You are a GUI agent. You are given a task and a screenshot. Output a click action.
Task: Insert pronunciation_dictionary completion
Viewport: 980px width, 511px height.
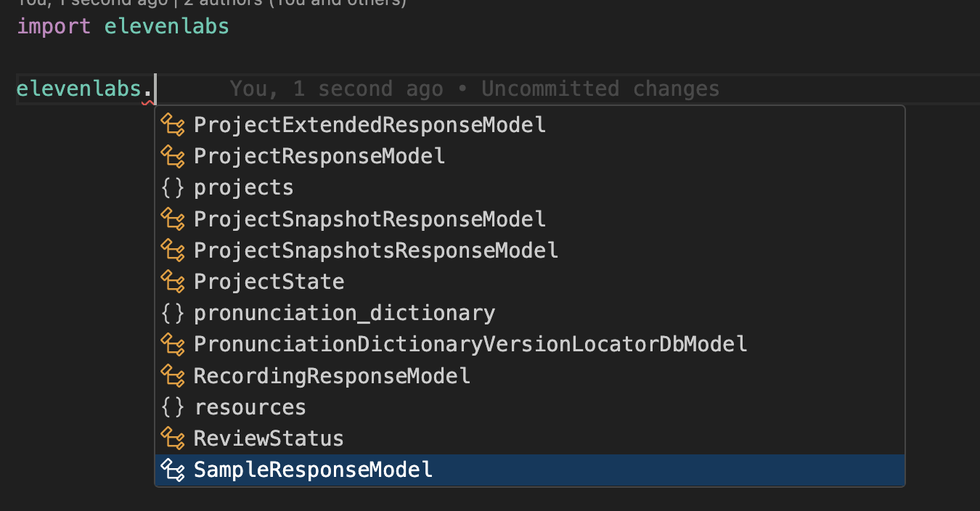click(x=345, y=313)
